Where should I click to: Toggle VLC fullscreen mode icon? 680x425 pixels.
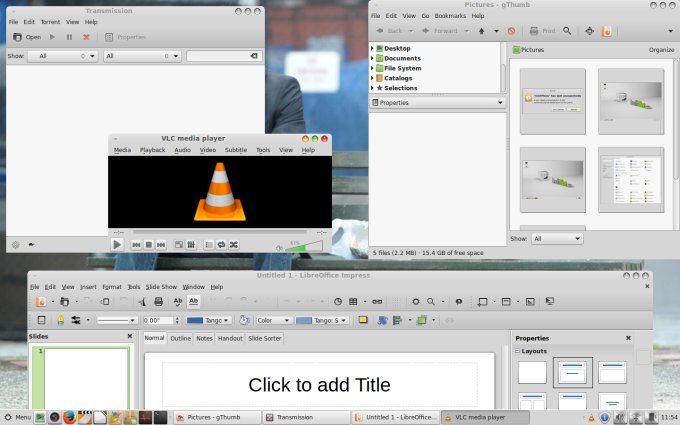coord(178,244)
